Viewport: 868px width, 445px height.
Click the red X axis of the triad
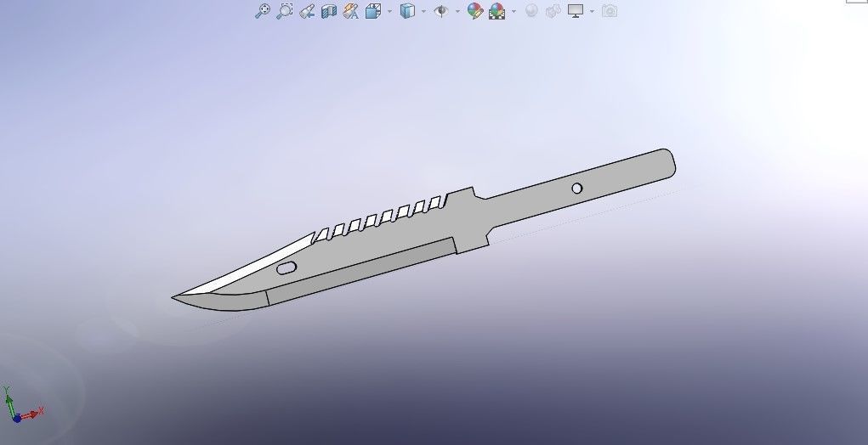pos(32,414)
